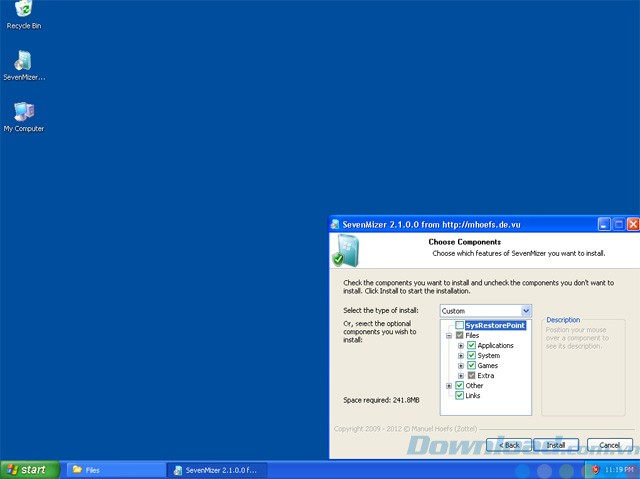The image size is (640, 479).
Task: Open the My Computer desktop icon
Action: (24, 112)
